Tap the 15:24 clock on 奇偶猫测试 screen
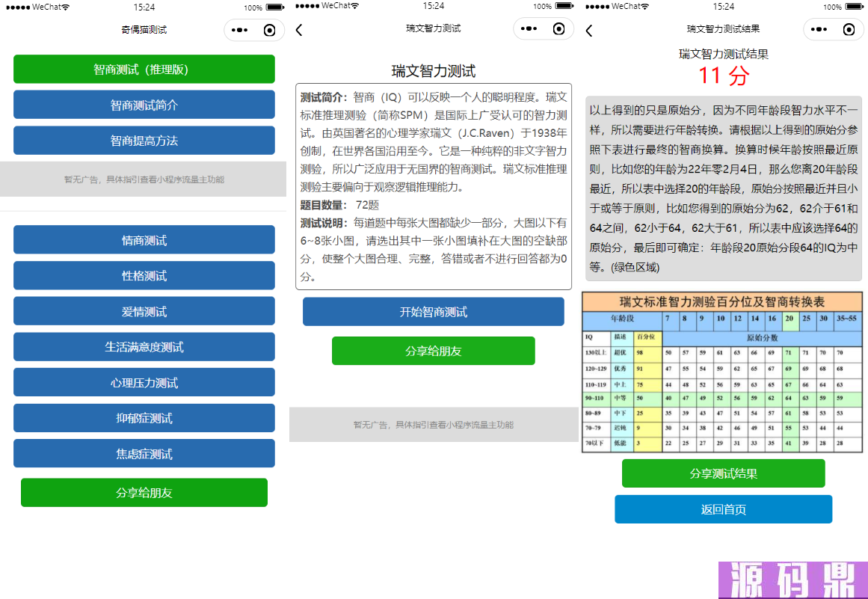868x599 pixels. click(144, 7)
